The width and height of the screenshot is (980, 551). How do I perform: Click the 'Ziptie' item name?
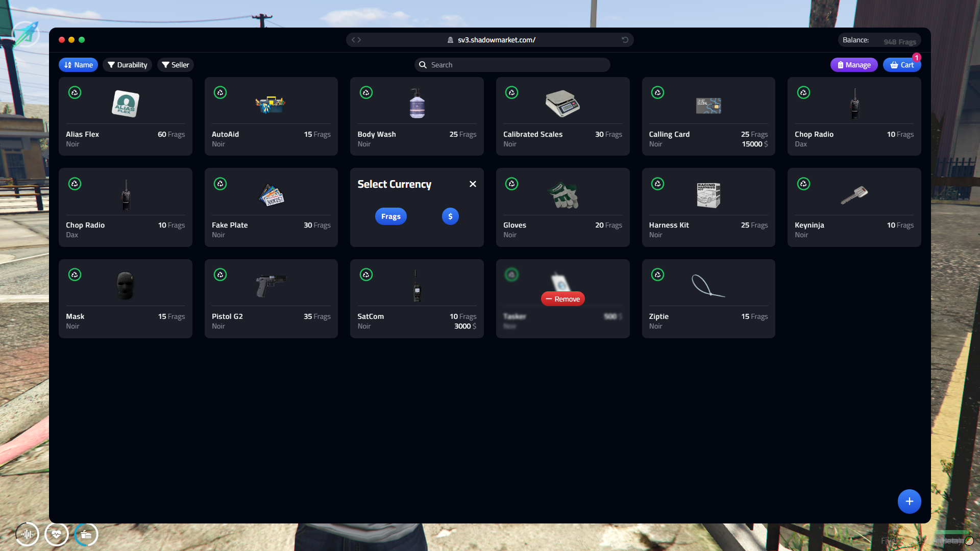click(x=659, y=317)
